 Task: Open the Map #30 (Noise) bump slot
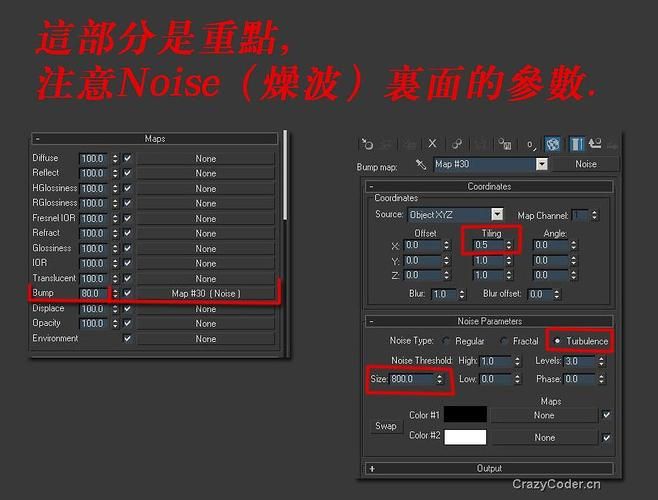pos(206,293)
